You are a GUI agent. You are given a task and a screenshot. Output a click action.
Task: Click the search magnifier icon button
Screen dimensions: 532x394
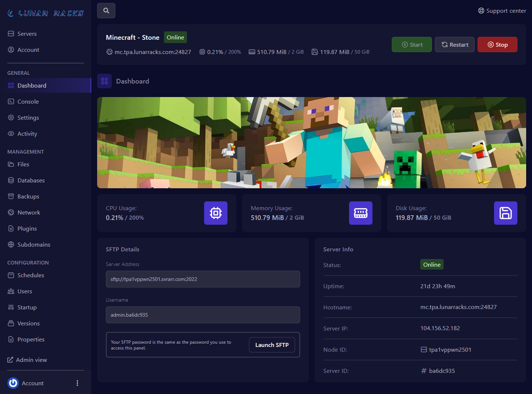[x=106, y=11]
